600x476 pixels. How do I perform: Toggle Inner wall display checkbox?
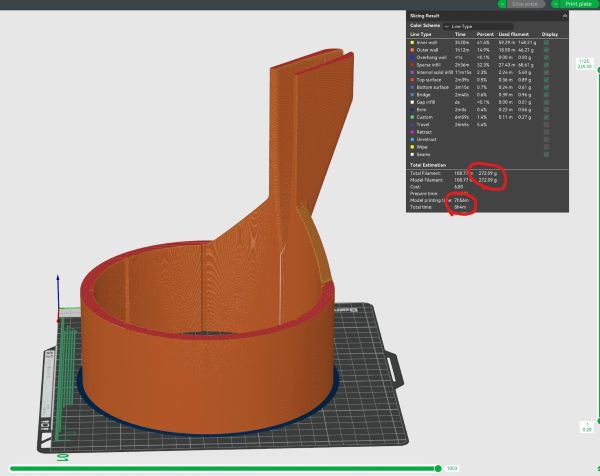[x=546, y=43]
